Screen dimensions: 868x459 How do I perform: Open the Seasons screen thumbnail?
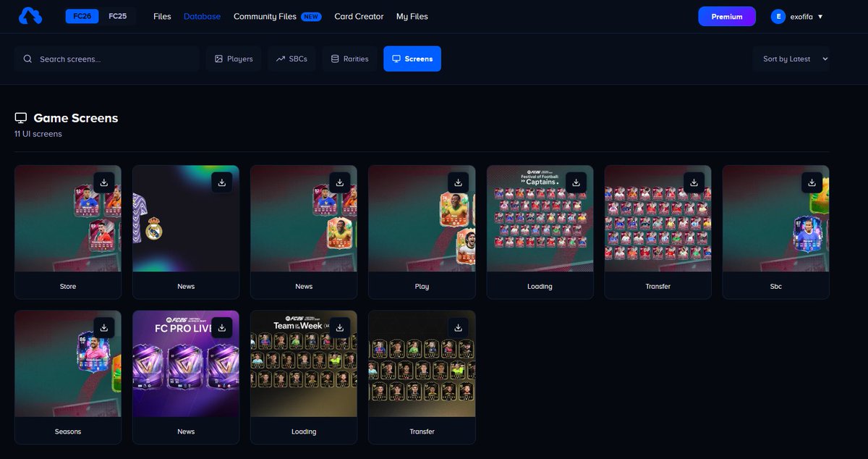tap(68, 363)
